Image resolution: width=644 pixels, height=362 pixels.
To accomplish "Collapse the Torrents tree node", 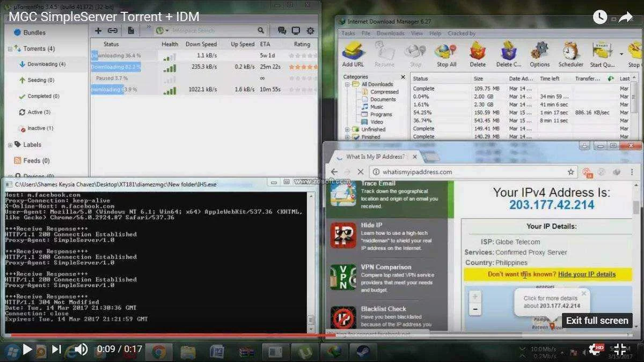I will coord(10,49).
